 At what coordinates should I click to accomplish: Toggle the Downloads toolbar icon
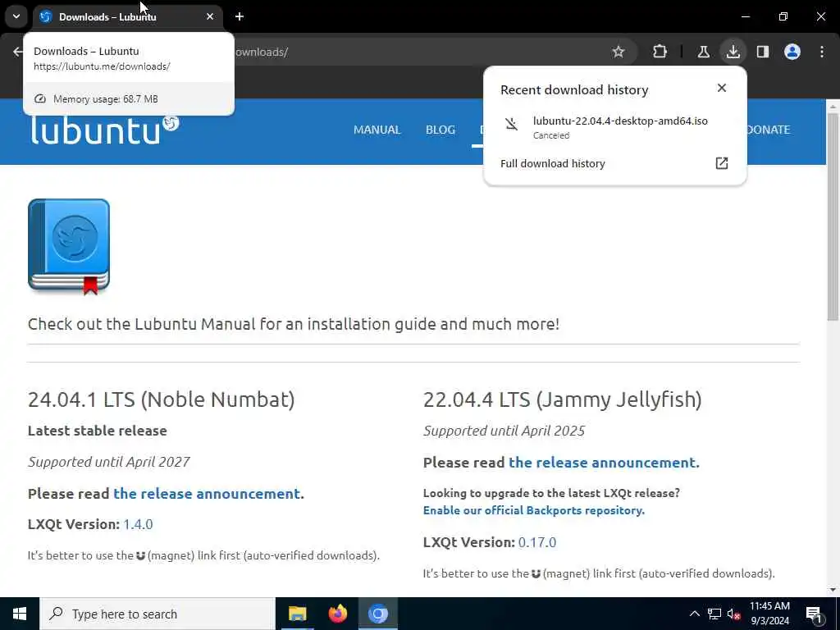tap(733, 52)
